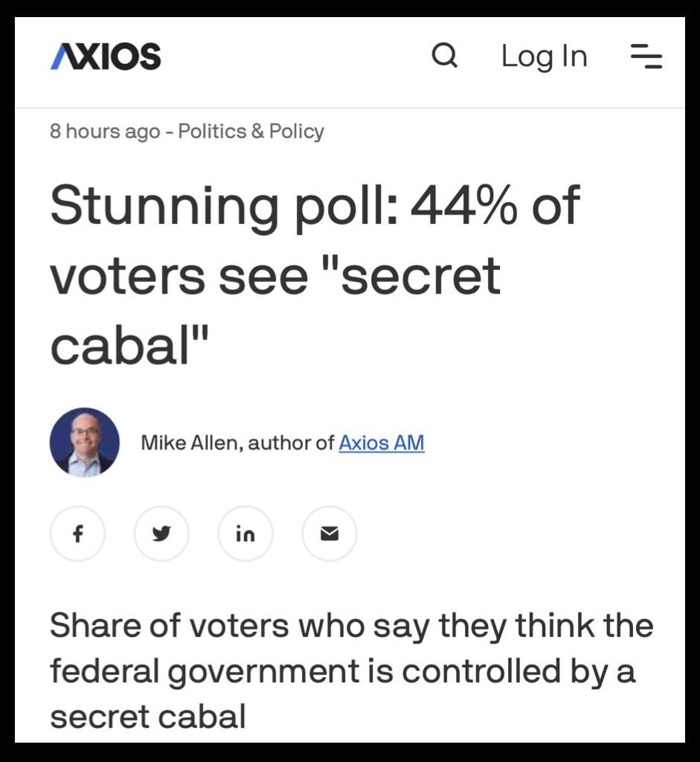This screenshot has width=700, height=762.
Task: Click "secret cabal" in the subtitle's last line
Action: (148, 717)
